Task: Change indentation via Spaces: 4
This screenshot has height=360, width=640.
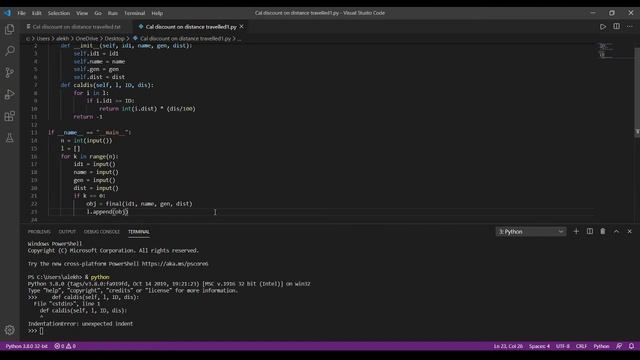Action: tap(540, 346)
